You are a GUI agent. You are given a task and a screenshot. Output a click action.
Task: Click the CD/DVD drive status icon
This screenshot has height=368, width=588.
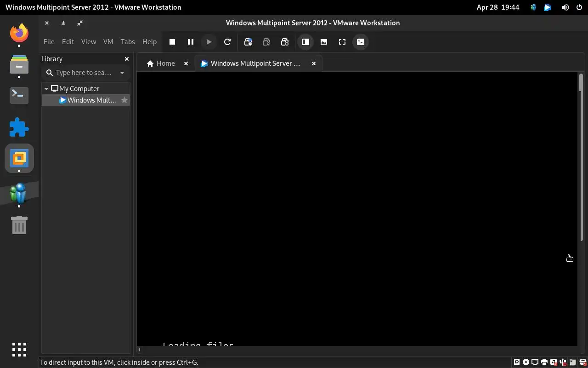(x=526, y=362)
